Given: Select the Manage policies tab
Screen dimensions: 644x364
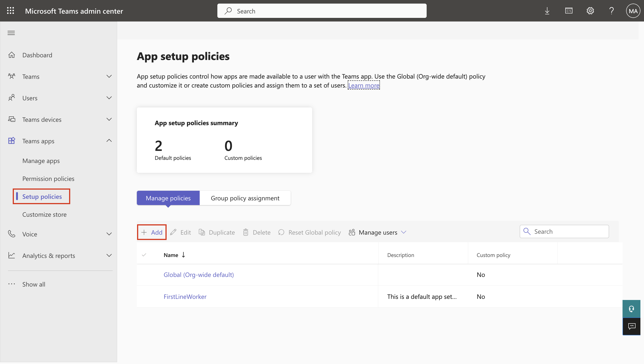Looking at the screenshot, I should [x=168, y=198].
